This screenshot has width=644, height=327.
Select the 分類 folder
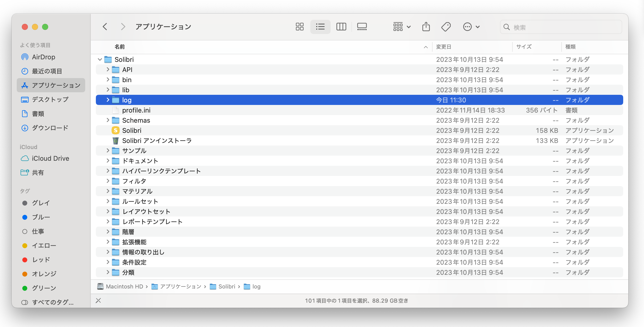[x=359, y=272]
